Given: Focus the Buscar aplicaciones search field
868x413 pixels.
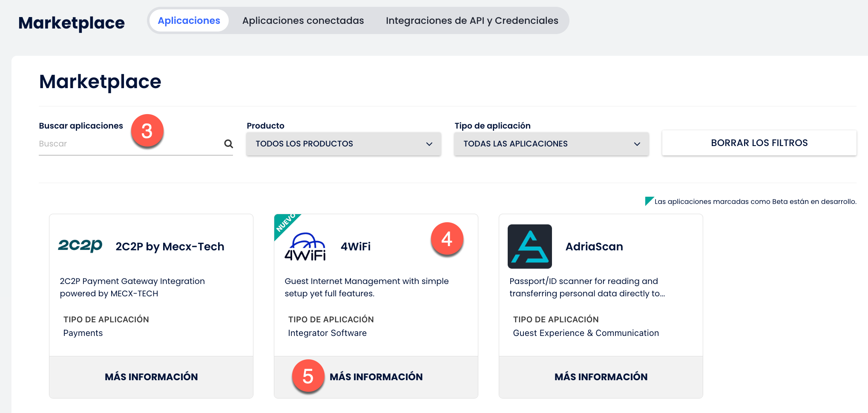Looking at the screenshot, I should [128, 144].
